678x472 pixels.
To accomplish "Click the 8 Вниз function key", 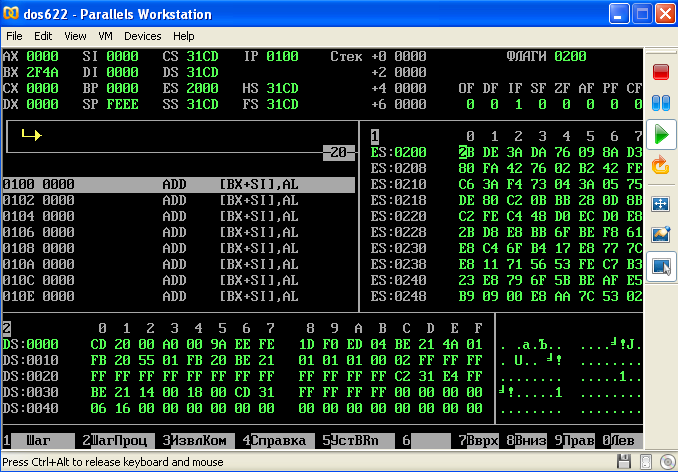I will point(526,440).
